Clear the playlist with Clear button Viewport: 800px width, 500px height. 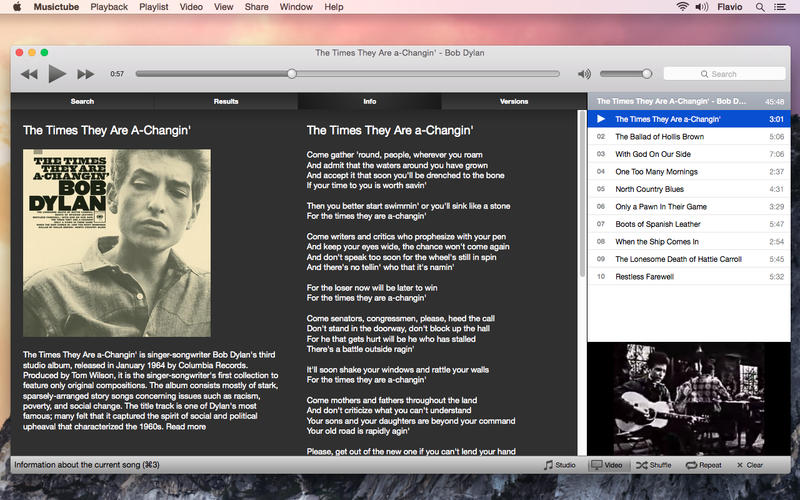(749, 465)
